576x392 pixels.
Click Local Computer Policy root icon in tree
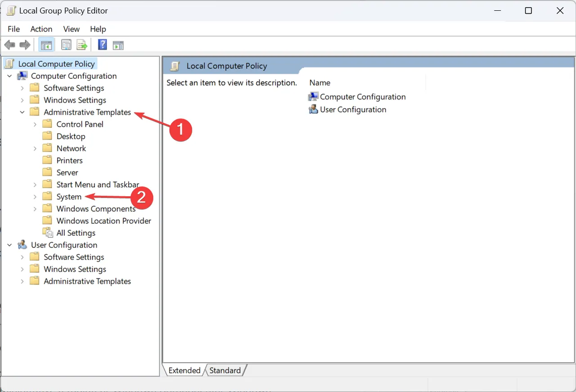coord(9,63)
